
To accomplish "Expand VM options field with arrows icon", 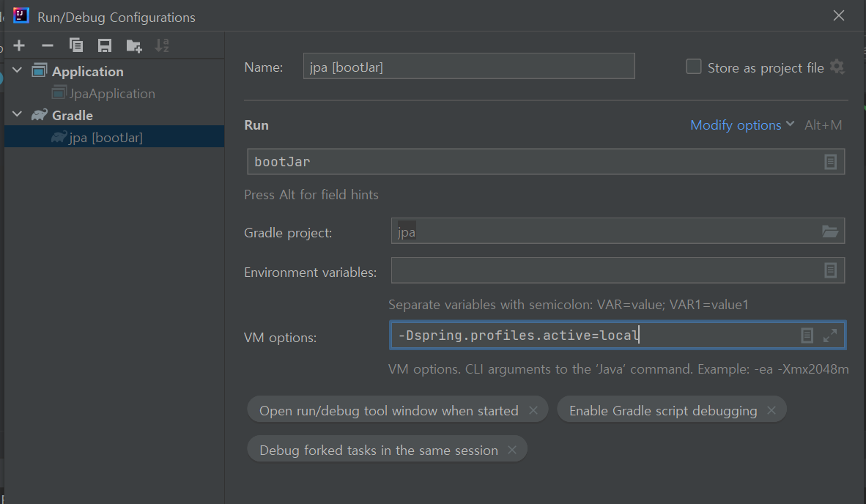I will [830, 335].
